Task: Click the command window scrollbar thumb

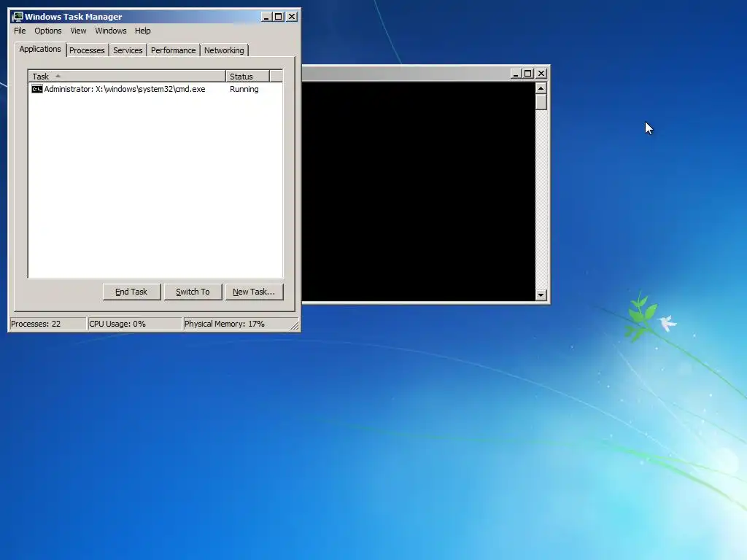Action: pos(541,102)
